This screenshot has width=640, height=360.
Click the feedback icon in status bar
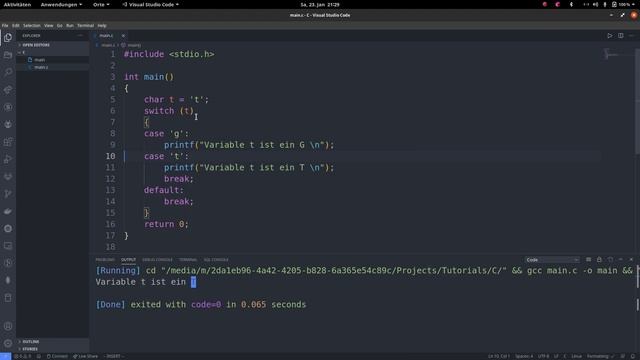click(623, 356)
